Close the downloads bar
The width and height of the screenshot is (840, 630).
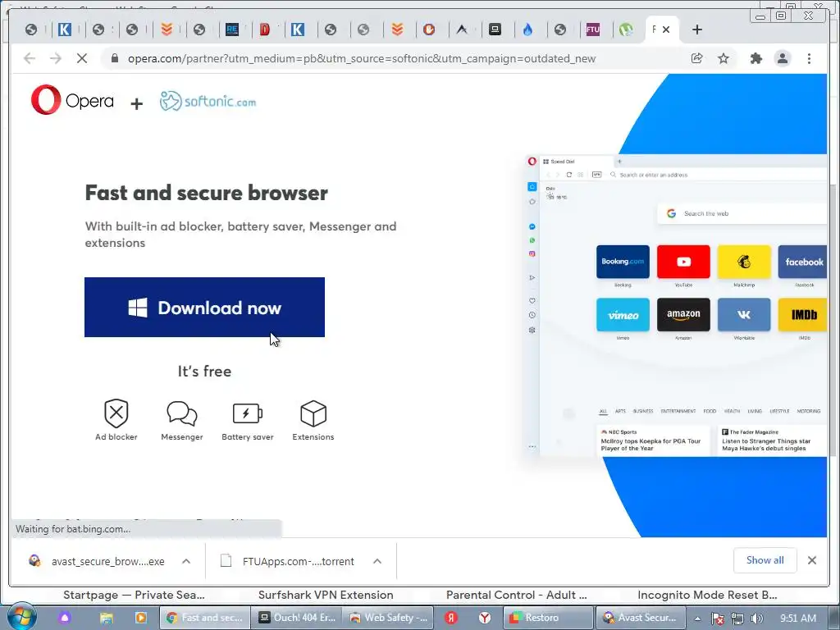(812, 559)
